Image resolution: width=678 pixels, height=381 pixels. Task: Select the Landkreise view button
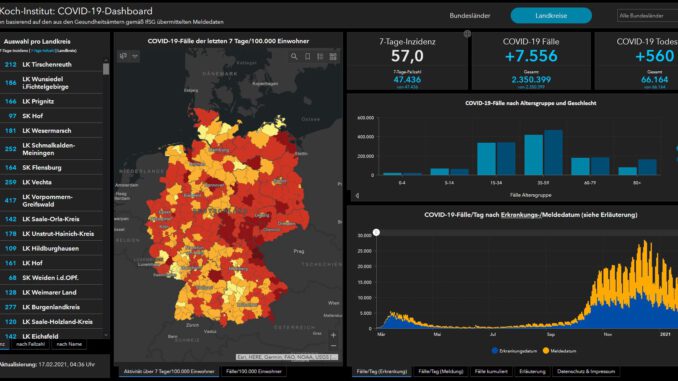pyautogui.click(x=551, y=16)
